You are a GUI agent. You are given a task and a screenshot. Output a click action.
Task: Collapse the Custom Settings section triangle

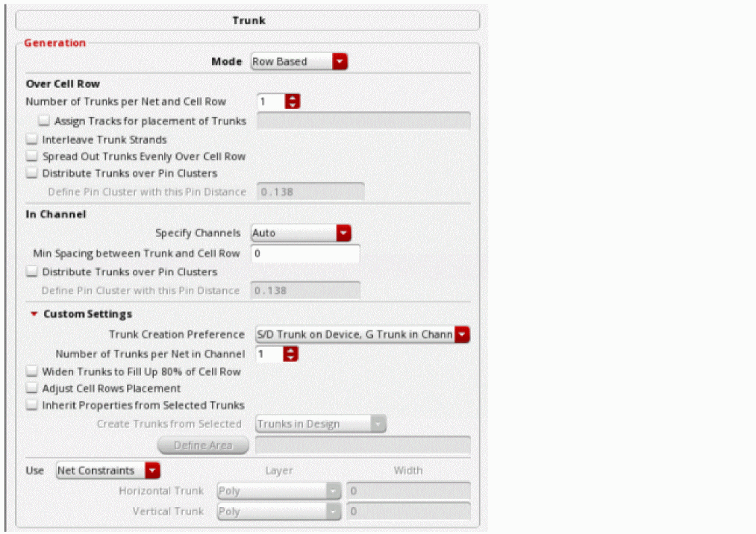[34, 314]
